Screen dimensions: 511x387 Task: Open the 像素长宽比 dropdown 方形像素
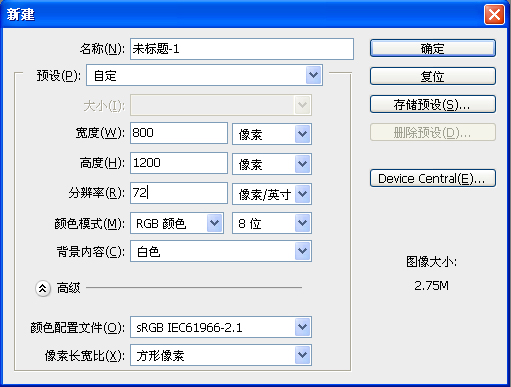pos(221,355)
